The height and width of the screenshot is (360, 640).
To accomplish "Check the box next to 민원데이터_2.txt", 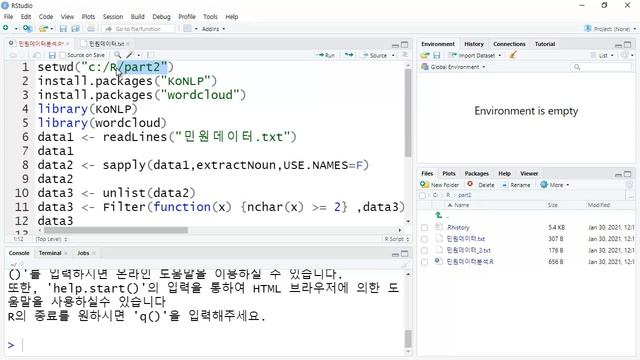I will click(x=424, y=250).
